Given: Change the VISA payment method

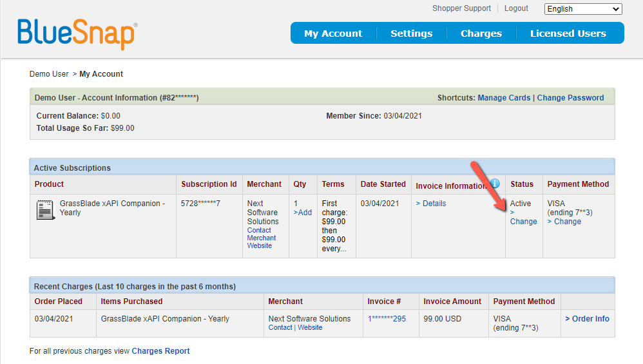Looking at the screenshot, I should click(564, 222).
